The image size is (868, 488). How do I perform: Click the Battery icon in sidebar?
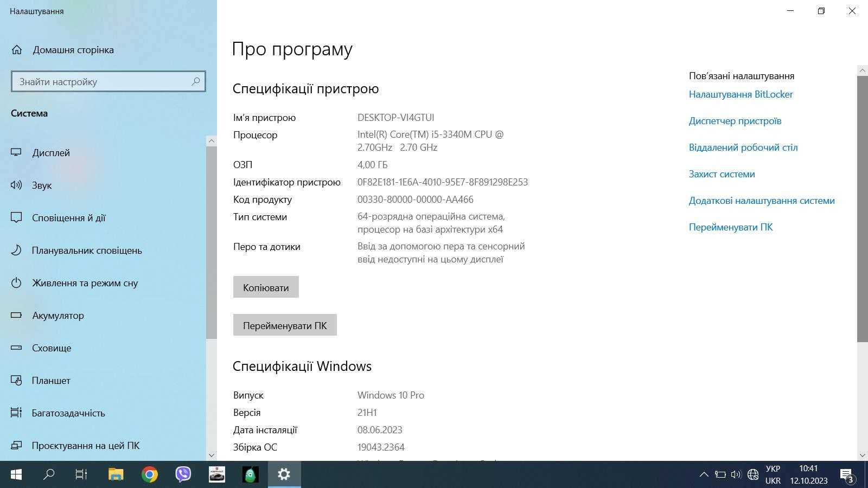tap(16, 315)
